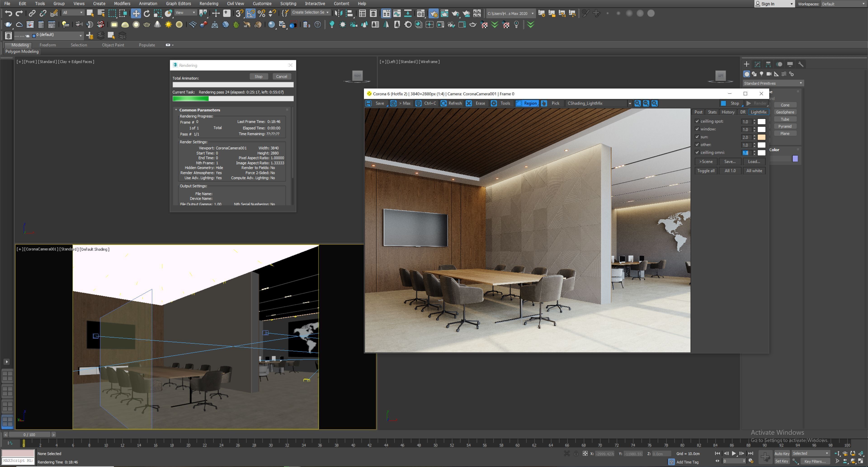Click the Cancel button in Rendering dialog
The image size is (868, 467).
pyautogui.click(x=281, y=76)
